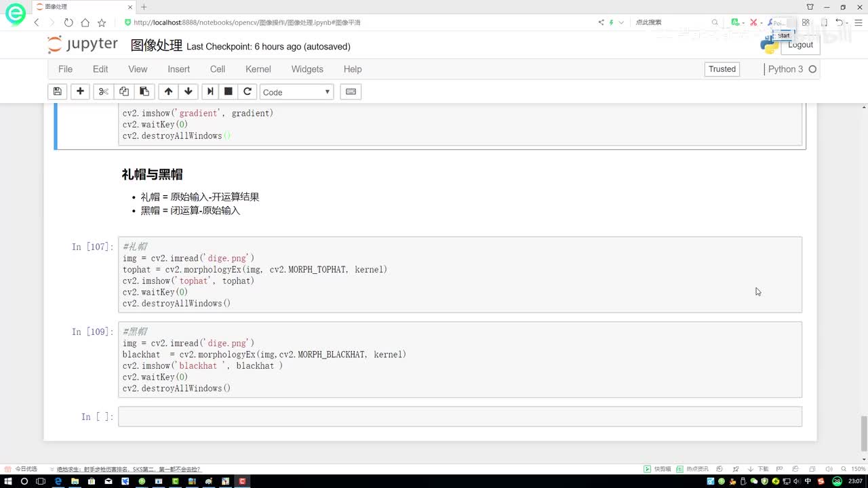Move selected cell up
Viewport: 868px width, 488px height.
pyautogui.click(x=168, y=91)
